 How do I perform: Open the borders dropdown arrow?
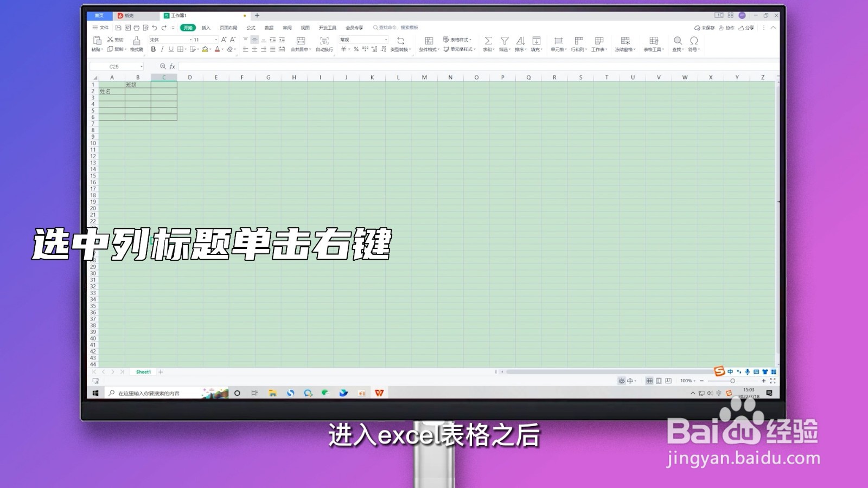tap(186, 49)
